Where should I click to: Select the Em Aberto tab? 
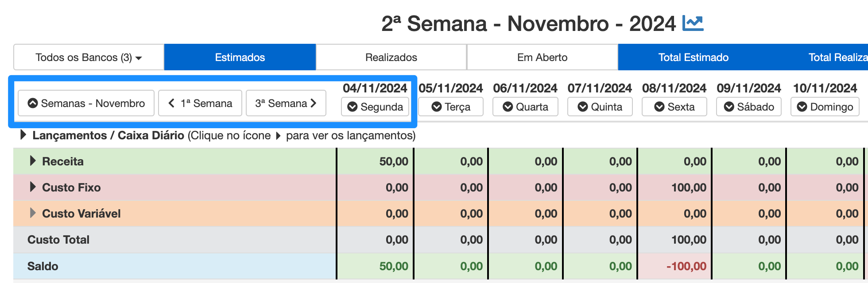click(x=542, y=57)
